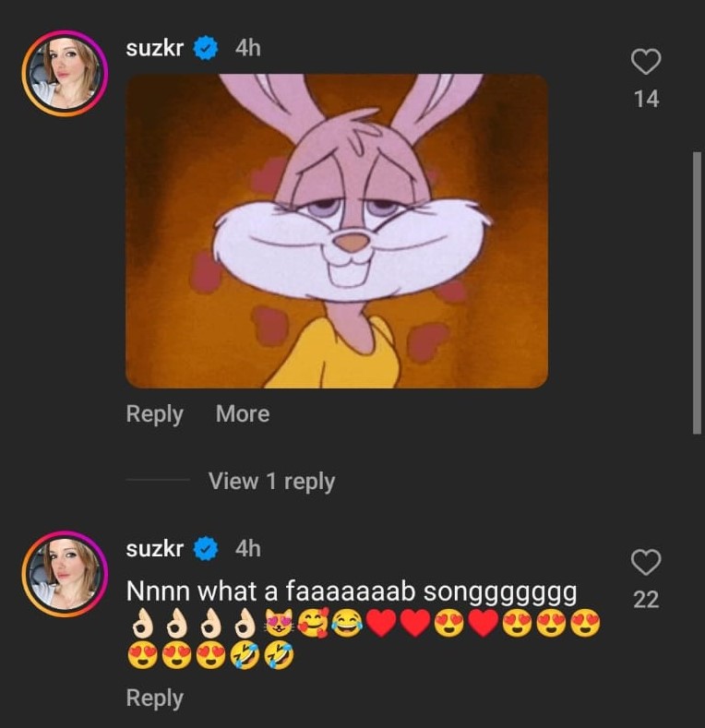Open the More options under the GIF
The image size is (705, 728).
(243, 414)
